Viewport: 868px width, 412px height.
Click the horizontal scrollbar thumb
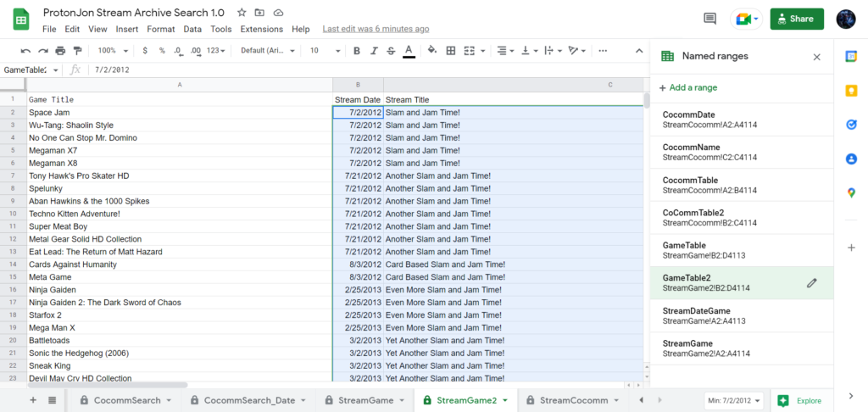[106, 384]
